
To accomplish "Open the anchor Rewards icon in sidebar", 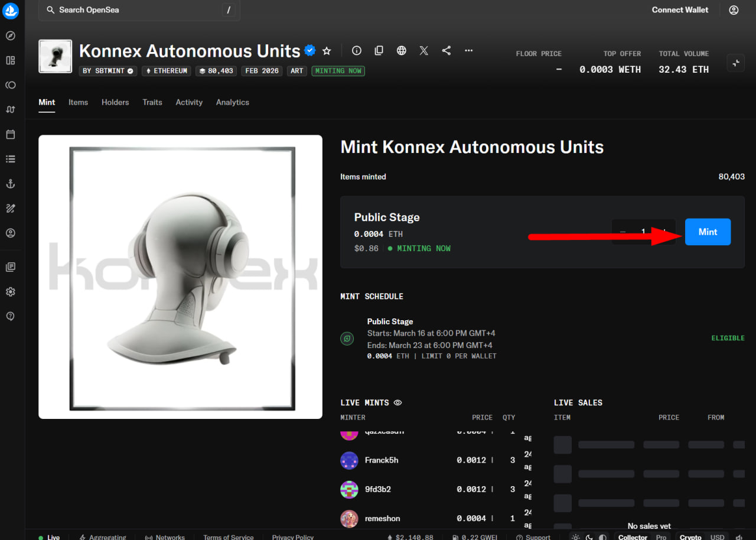I will (11, 184).
